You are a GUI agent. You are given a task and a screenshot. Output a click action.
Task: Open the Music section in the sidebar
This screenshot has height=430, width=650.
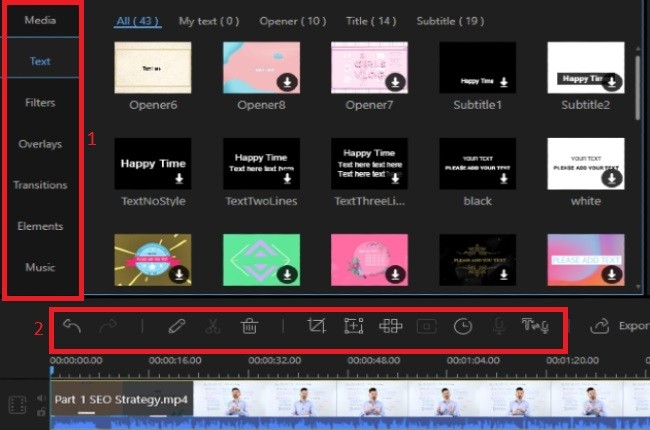click(41, 267)
